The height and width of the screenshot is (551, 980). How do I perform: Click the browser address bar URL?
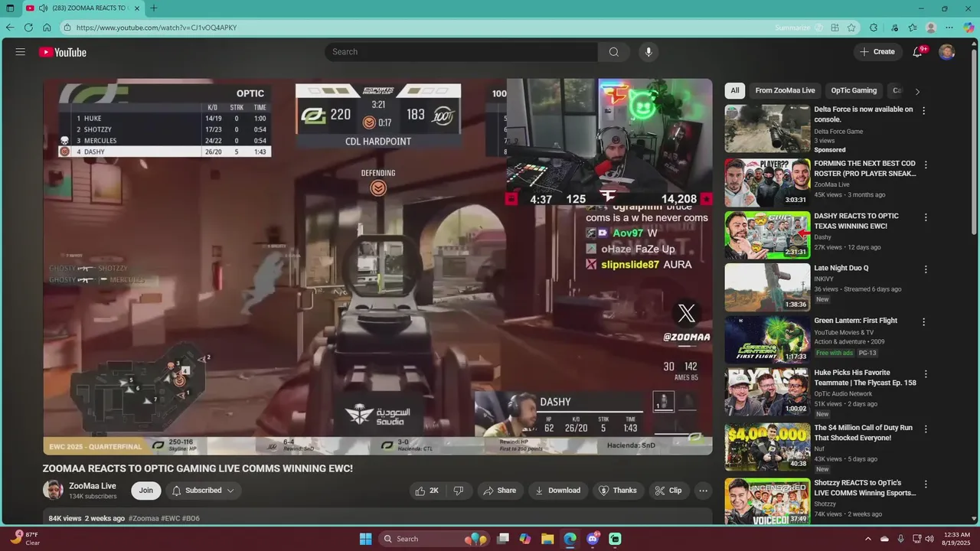pyautogui.click(x=156, y=28)
